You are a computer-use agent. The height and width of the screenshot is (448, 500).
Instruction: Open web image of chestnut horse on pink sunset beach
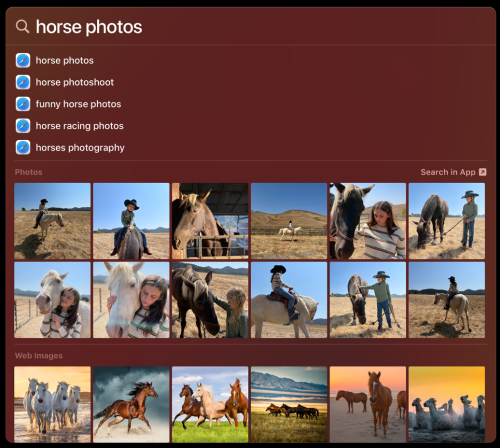[368, 405]
